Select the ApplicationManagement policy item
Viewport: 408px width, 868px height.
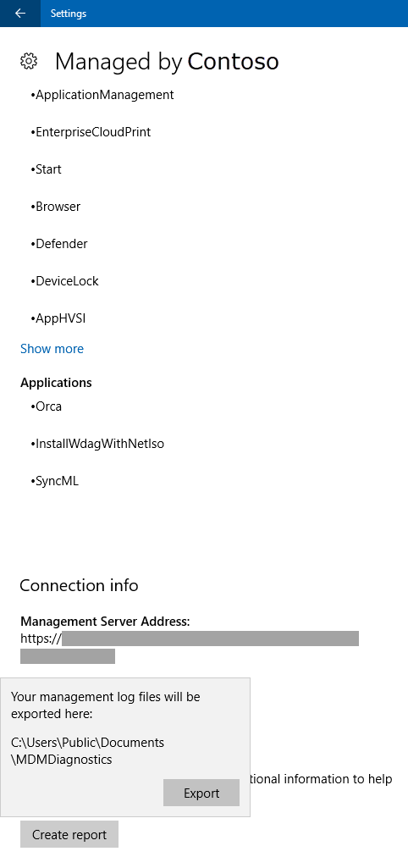[x=102, y=95]
